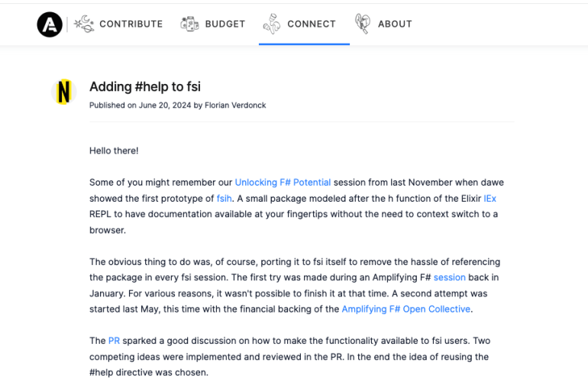This screenshot has width=588, height=382.
Task: Click the paragraph about the #help directive
Action: pos(290,357)
